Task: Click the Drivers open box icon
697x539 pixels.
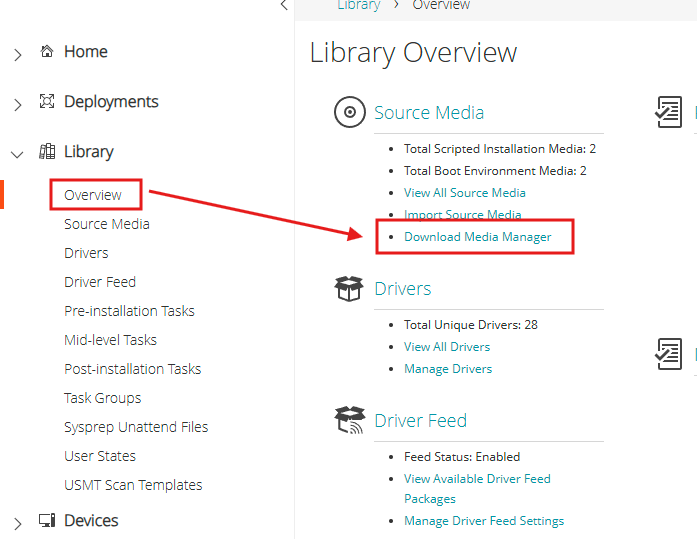Action: coord(349,289)
